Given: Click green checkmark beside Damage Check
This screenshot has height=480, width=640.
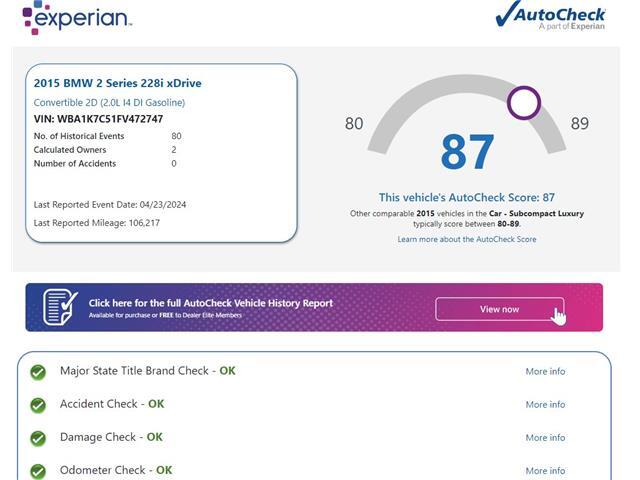Looking at the screenshot, I should point(38,438).
